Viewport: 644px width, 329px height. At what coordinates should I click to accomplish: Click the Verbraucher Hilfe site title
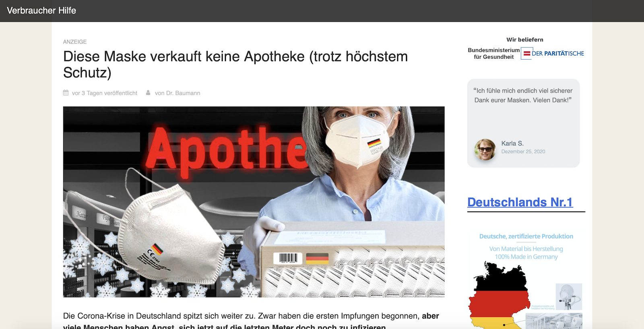[x=41, y=10]
